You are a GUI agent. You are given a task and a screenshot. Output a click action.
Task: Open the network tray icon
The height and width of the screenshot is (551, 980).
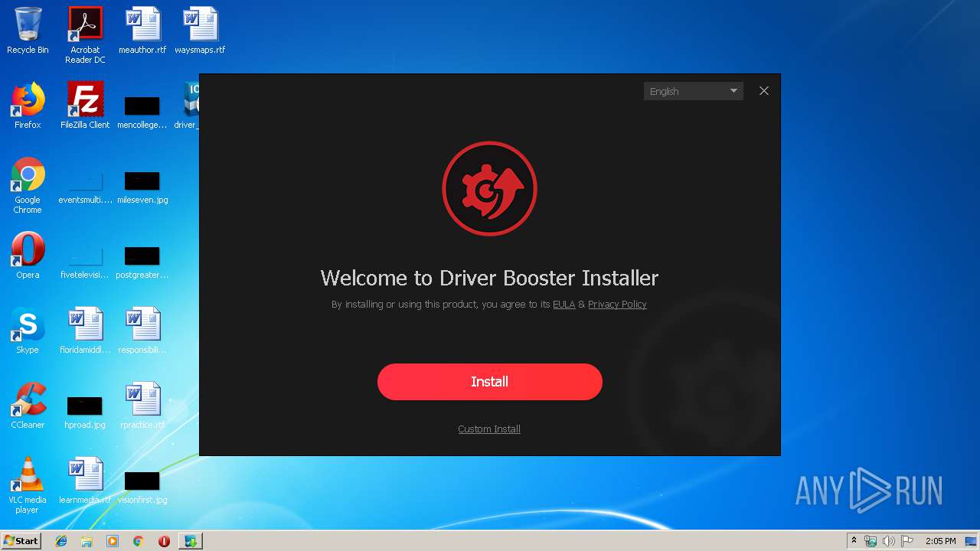(871, 541)
